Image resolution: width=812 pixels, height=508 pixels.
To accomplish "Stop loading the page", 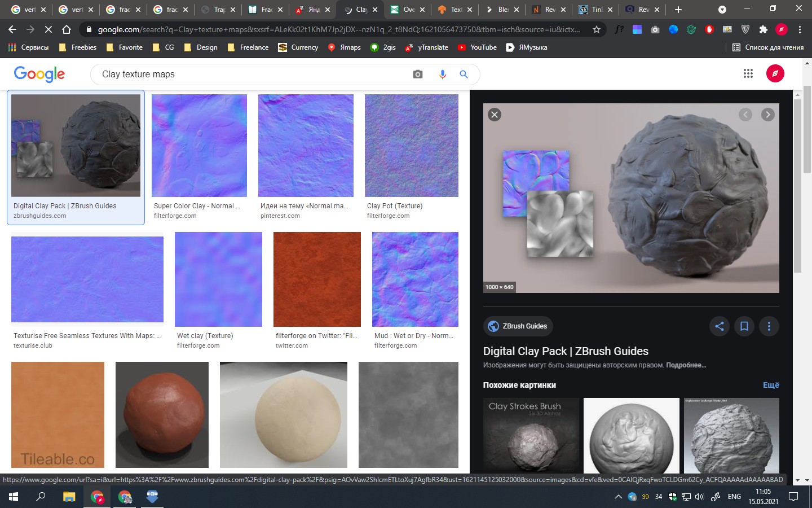I will [x=48, y=29].
